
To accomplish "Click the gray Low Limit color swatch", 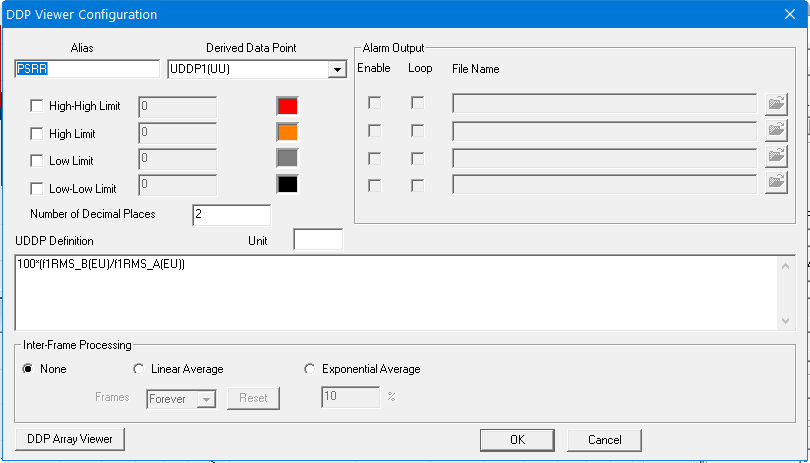I will pyautogui.click(x=287, y=159).
